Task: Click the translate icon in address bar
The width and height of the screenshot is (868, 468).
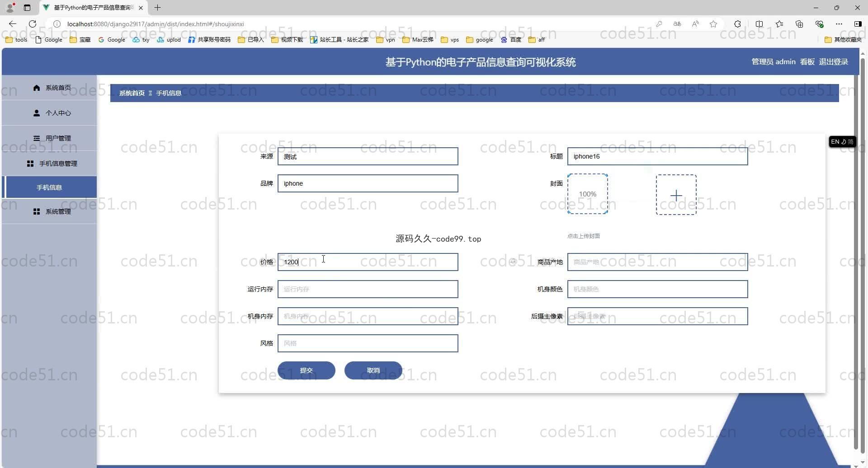Action: 677,24
